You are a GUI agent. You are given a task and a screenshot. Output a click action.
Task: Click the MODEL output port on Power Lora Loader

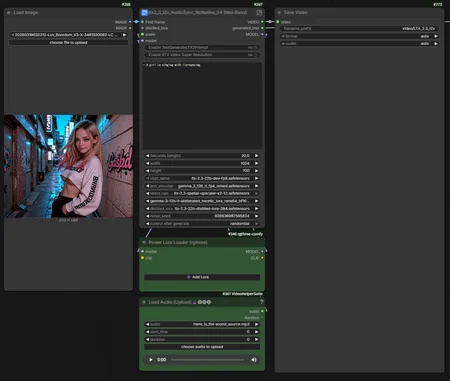262,251
